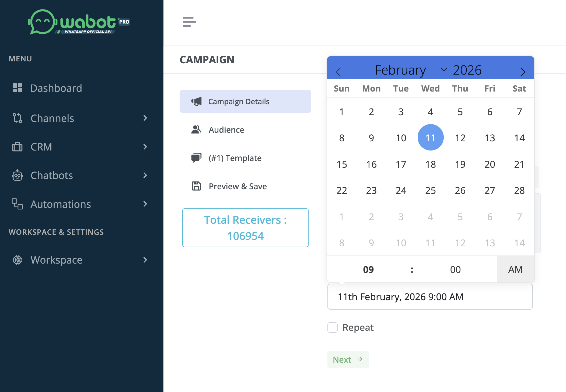Go to previous month in calendar

[x=338, y=72]
